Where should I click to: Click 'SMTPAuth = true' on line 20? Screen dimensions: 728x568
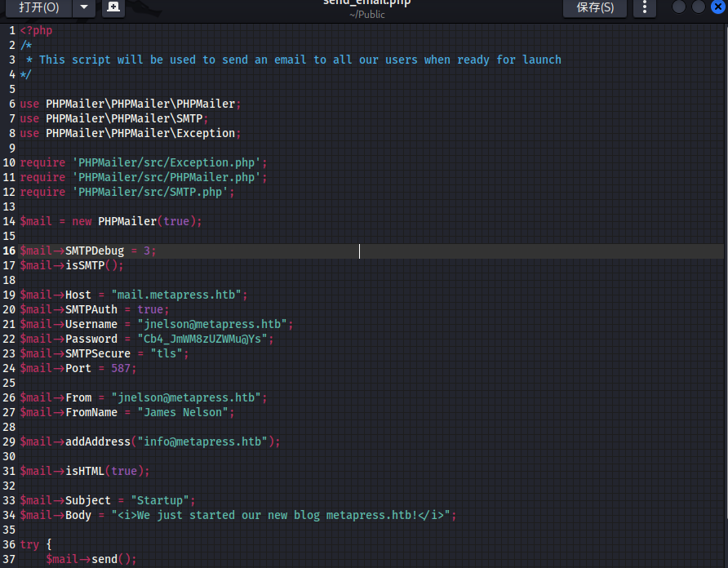(114, 310)
